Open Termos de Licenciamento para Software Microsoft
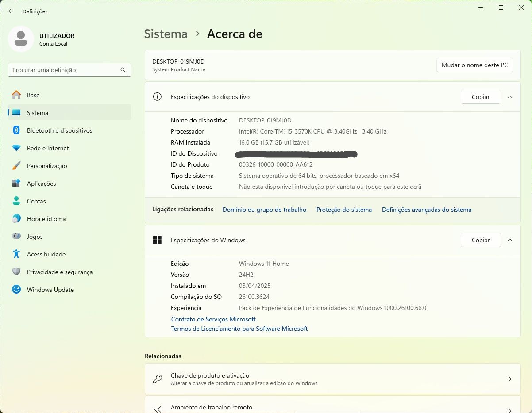The image size is (532, 413). point(239,329)
